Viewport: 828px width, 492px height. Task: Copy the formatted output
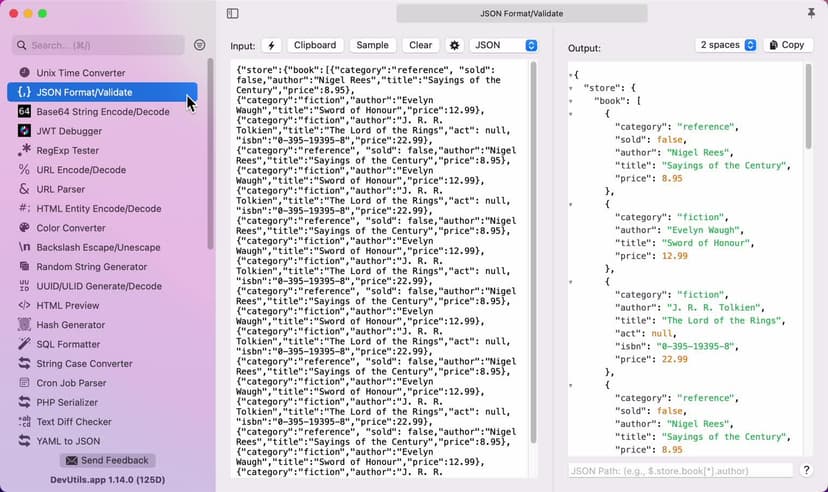pyautogui.click(x=787, y=45)
